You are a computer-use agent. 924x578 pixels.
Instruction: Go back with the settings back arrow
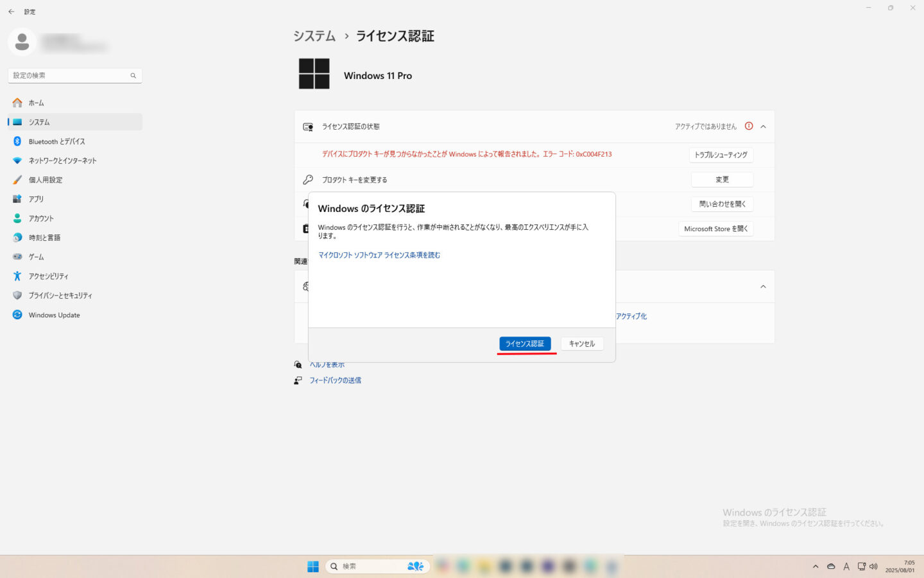click(11, 12)
